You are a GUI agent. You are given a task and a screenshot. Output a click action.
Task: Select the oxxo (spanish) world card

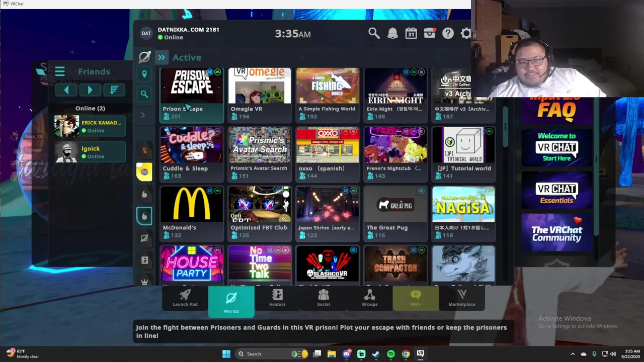tap(328, 154)
